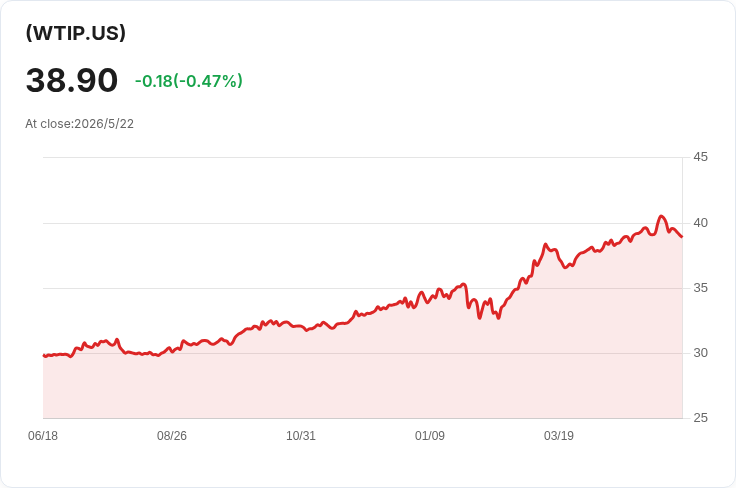Click the 03/19 date label
The width and height of the screenshot is (736, 488).
click(559, 436)
